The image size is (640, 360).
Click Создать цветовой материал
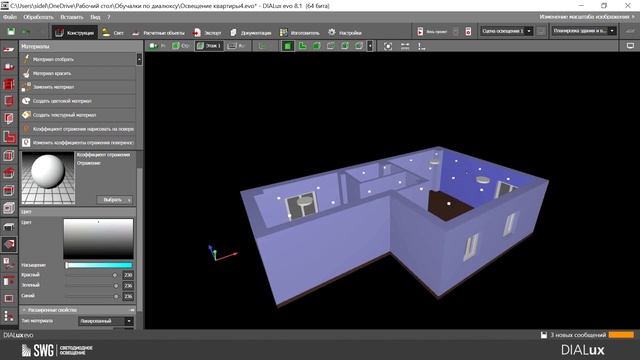[78, 101]
